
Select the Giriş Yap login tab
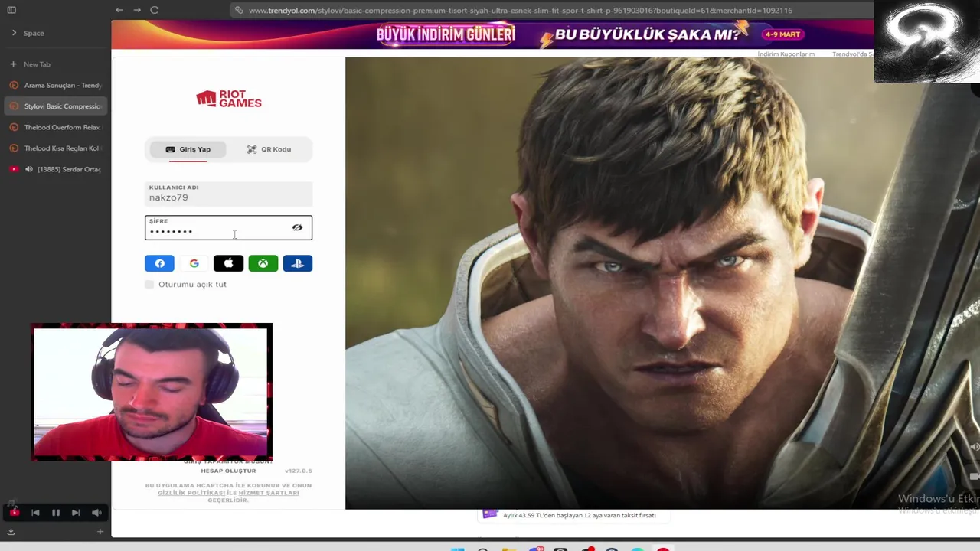click(x=188, y=149)
